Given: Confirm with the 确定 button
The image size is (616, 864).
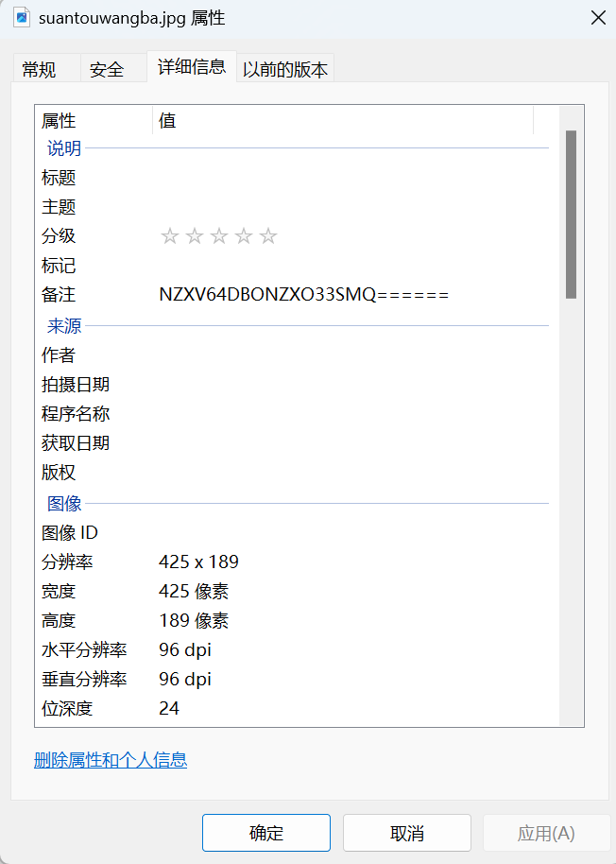Looking at the screenshot, I should 266,833.
